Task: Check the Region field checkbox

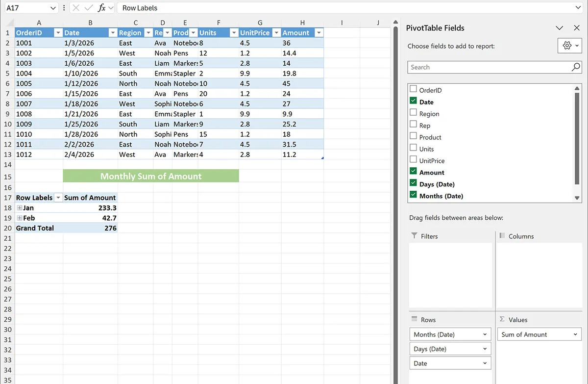Action: tap(413, 113)
